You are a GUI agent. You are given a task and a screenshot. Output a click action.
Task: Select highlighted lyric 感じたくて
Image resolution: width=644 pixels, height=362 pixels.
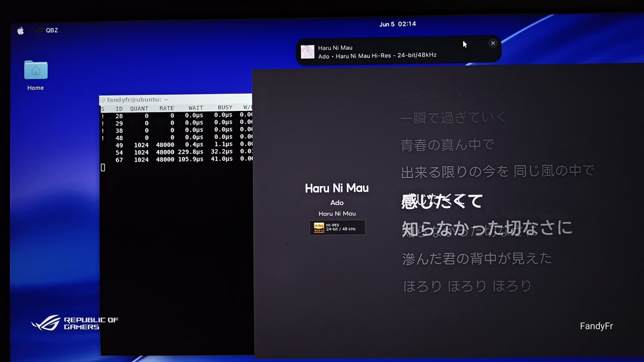[x=443, y=201]
